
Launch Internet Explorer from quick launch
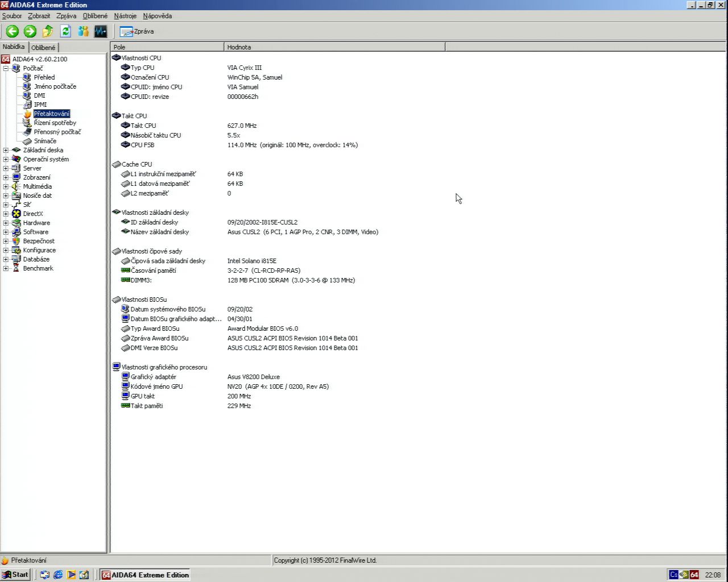58,575
